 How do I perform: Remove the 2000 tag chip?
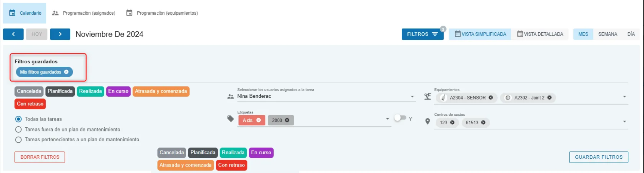pos(287,120)
